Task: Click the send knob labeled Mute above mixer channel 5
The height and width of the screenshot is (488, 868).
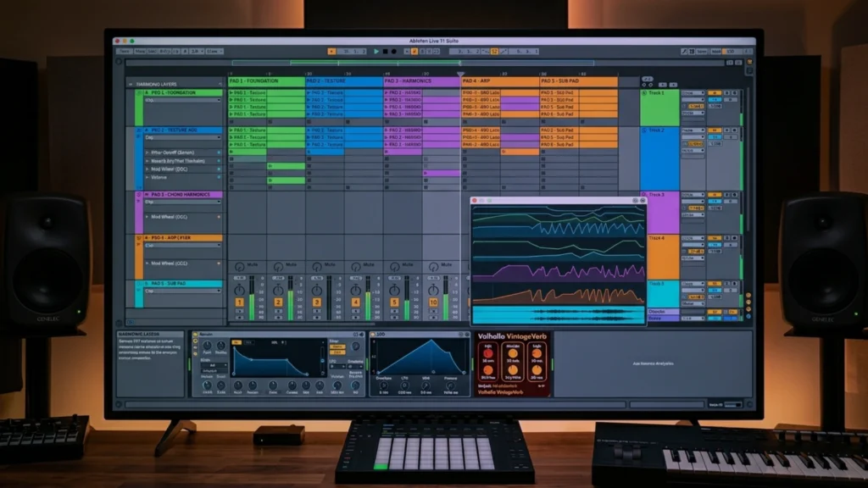Action: [394, 267]
